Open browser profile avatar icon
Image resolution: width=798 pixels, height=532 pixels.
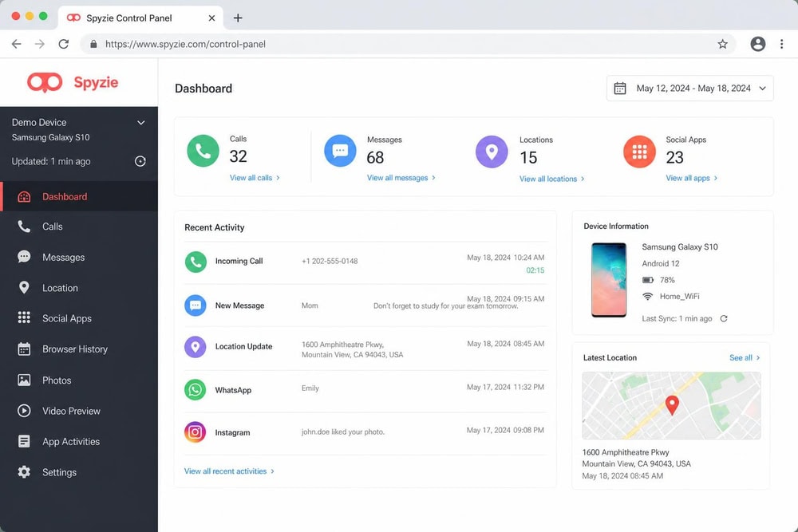(758, 44)
